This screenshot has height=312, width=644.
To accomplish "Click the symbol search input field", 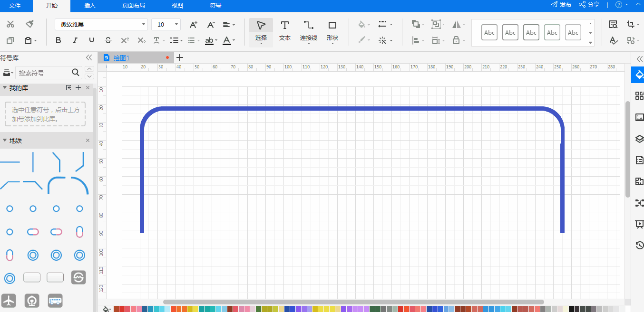I will pyautogui.click(x=44, y=73).
